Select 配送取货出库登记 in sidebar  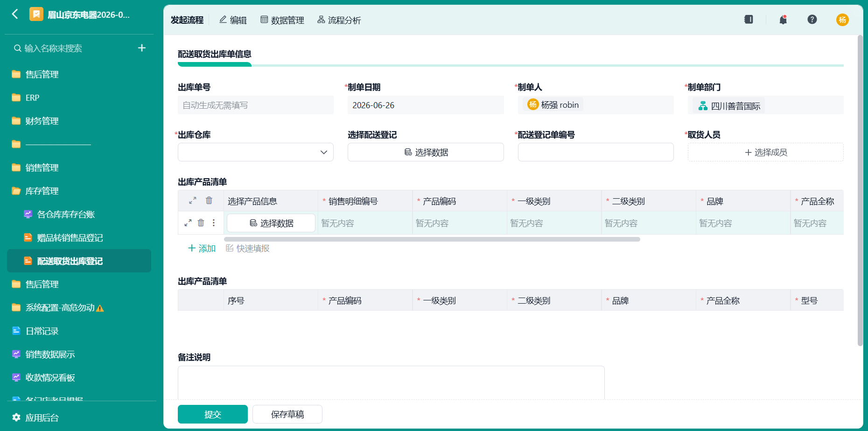pyautogui.click(x=79, y=261)
